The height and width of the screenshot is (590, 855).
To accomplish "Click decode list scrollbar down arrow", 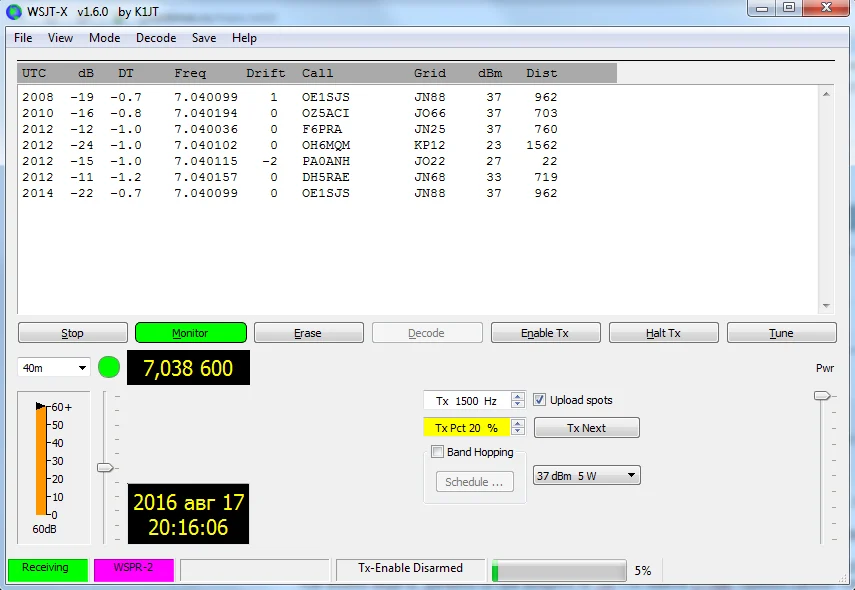I will (826, 306).
